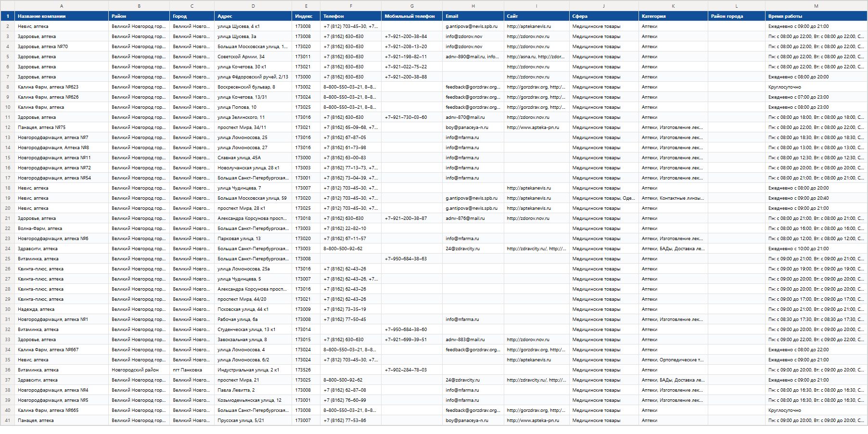This screenshot has width=868, height=434.
Task: Select column A header letter
Action: coord(62,6)
